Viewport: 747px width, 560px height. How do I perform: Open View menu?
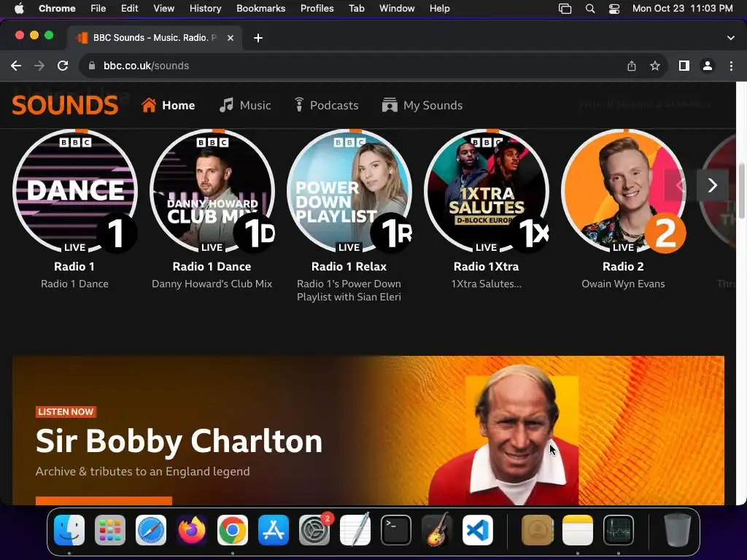(x=164, y=8)
